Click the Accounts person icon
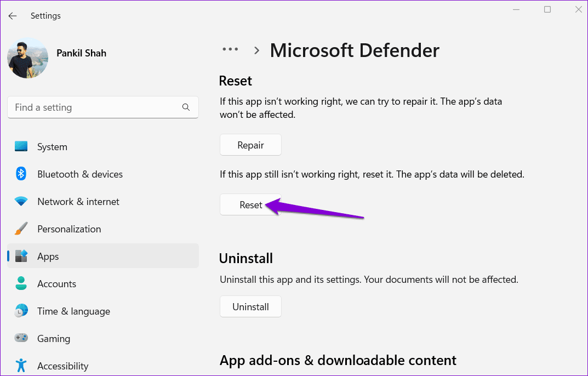Viewport: 588px width, 376px height. click(21, 283)
